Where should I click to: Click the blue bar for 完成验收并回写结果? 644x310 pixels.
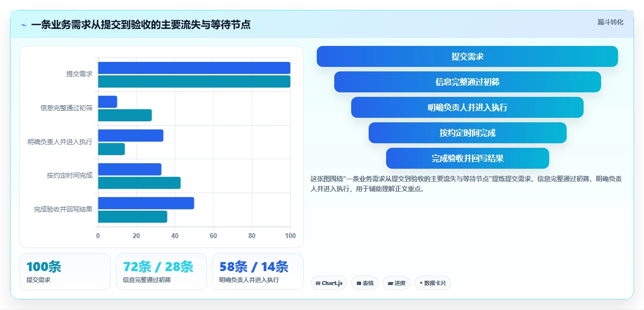coord(146,203)
